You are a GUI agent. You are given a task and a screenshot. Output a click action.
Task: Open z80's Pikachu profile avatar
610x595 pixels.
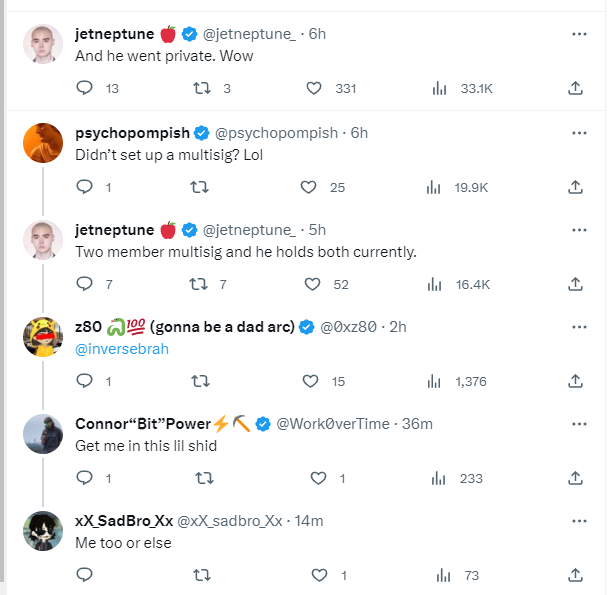coord(43,340)
